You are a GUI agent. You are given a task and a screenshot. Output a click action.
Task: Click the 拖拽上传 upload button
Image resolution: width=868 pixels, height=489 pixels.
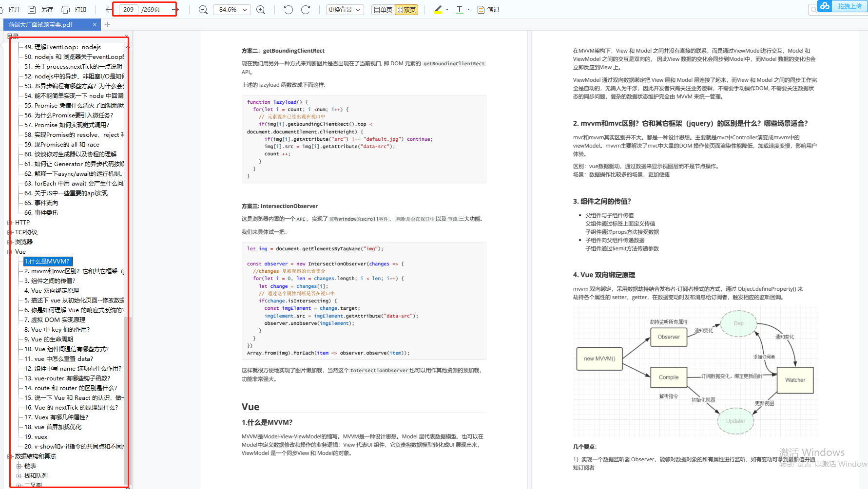click(849, 6)
